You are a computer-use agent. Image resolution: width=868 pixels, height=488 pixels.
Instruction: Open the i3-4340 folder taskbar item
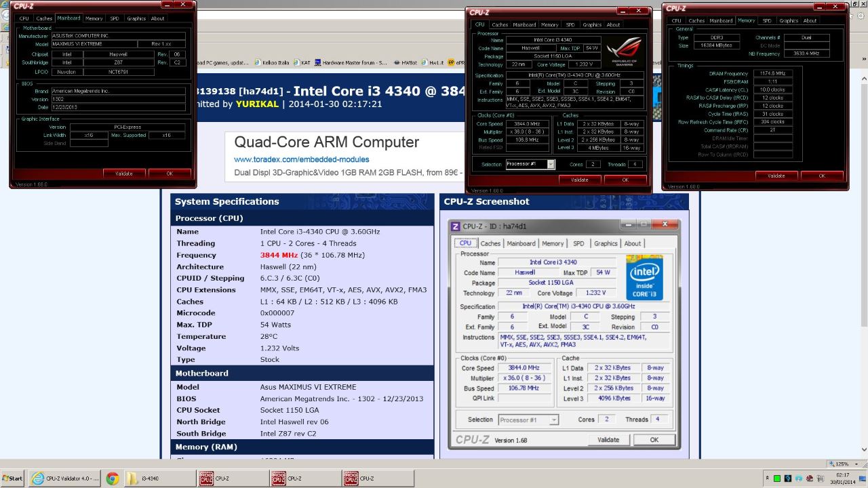click(x=159, y=479)
